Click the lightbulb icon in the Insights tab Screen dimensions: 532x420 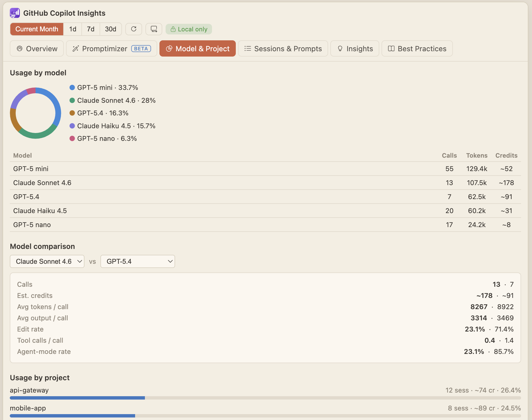pos(340,48)
